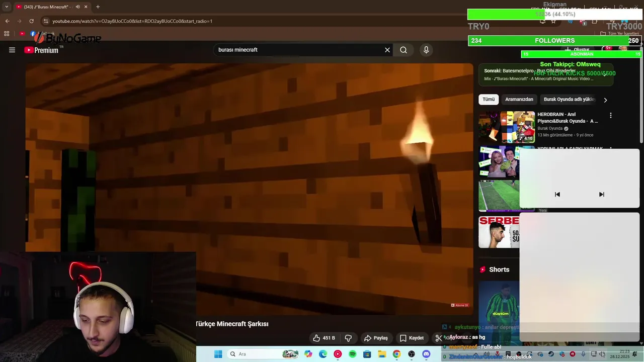
Task: Dislike the video with thumbs down
Action: (x=348, y=338)
